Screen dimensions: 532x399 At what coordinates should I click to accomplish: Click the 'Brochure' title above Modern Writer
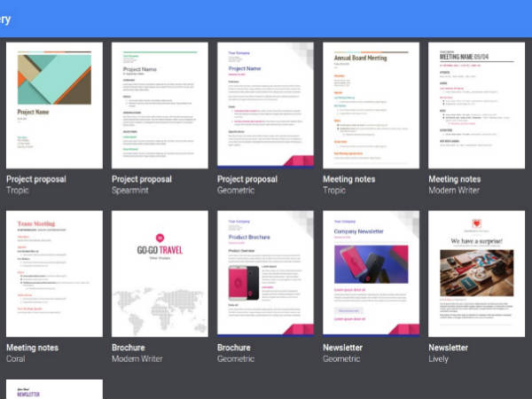(129, 348)
